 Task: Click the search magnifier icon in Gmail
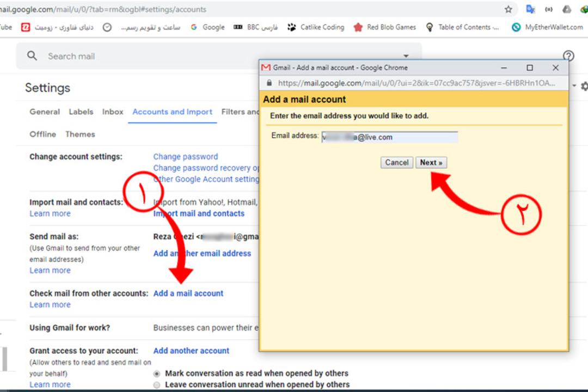32,56
